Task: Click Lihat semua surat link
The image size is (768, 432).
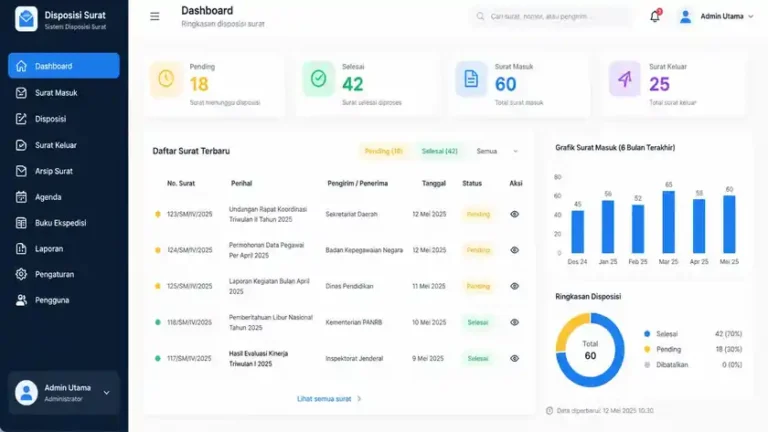Action: point(329,399)
